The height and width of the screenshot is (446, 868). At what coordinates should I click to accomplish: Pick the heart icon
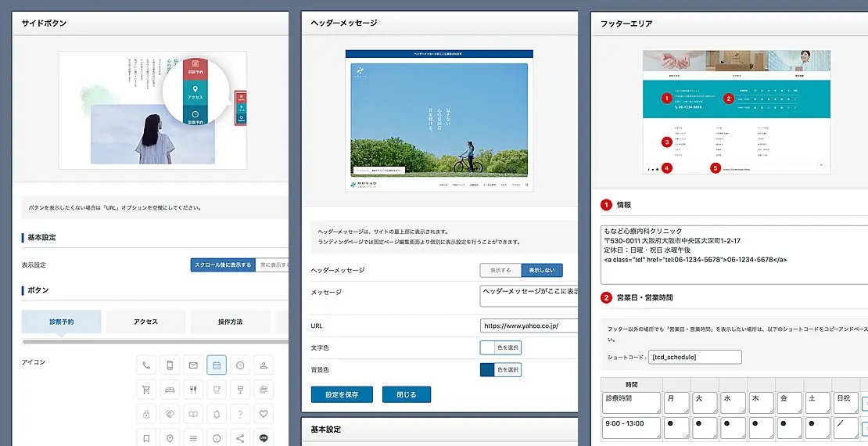coord(264,413)
